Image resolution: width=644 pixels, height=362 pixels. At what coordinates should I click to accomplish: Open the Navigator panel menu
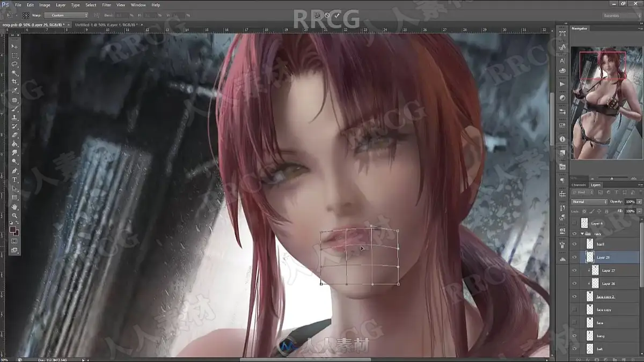pyautogui.click(x=640, y=28)
